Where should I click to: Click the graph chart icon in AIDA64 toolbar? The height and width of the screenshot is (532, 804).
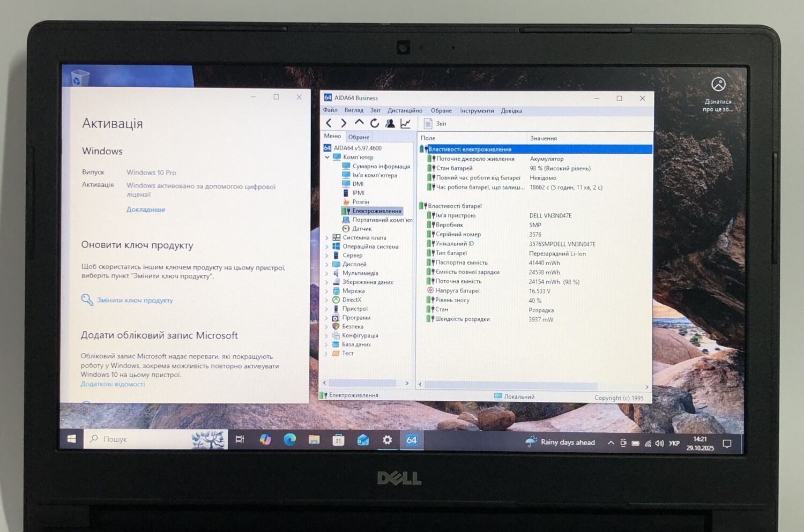point(406,123)
